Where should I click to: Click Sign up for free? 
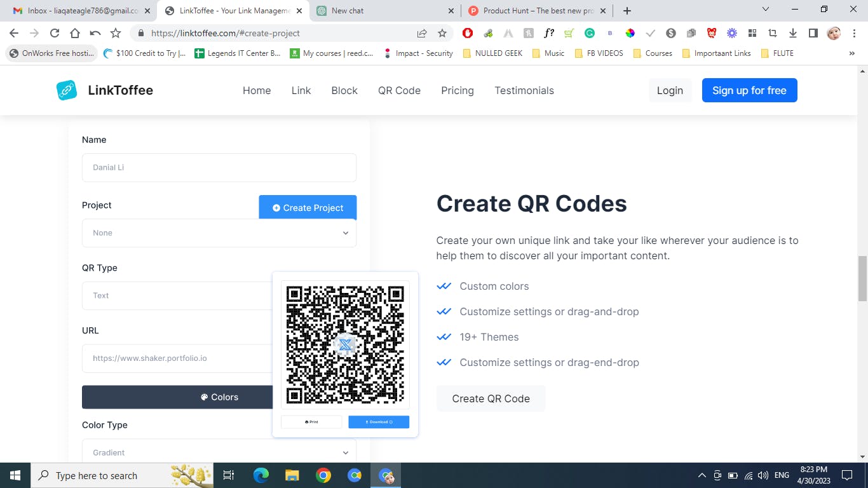750,90
